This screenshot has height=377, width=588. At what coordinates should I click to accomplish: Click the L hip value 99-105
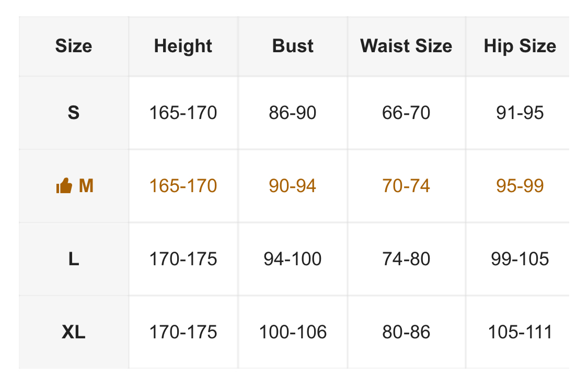click(x=520, y=259)
